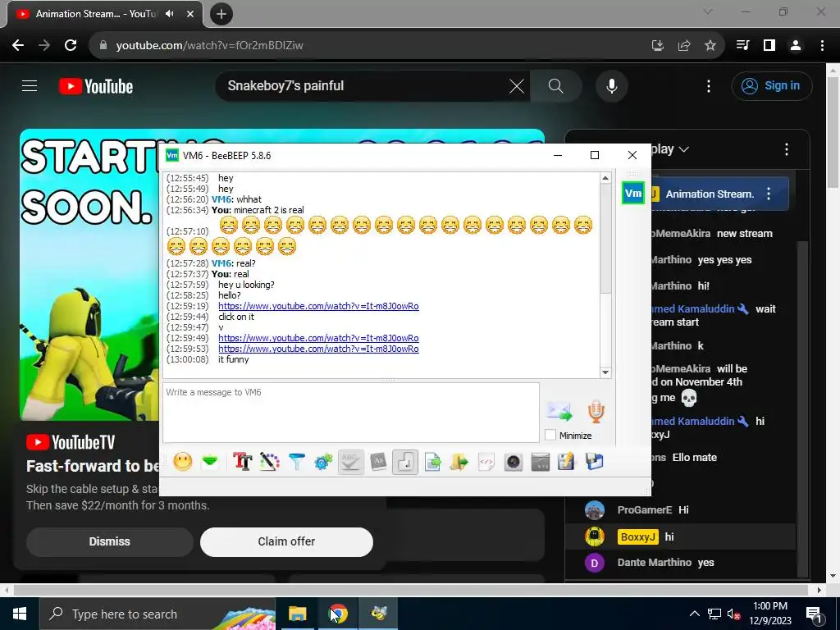This screenshot has width=840, height=630.
Task: Go to YouTube home via logo
Action: pos(96,86)
